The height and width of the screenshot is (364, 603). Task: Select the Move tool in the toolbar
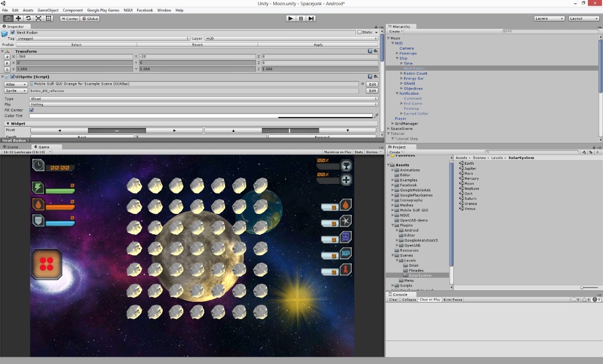(x=18, y=18)
